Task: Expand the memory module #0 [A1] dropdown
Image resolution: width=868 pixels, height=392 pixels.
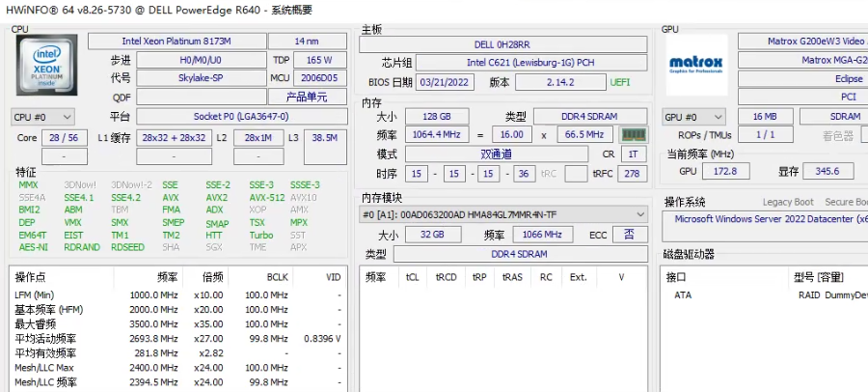Action: coord(503,214)
